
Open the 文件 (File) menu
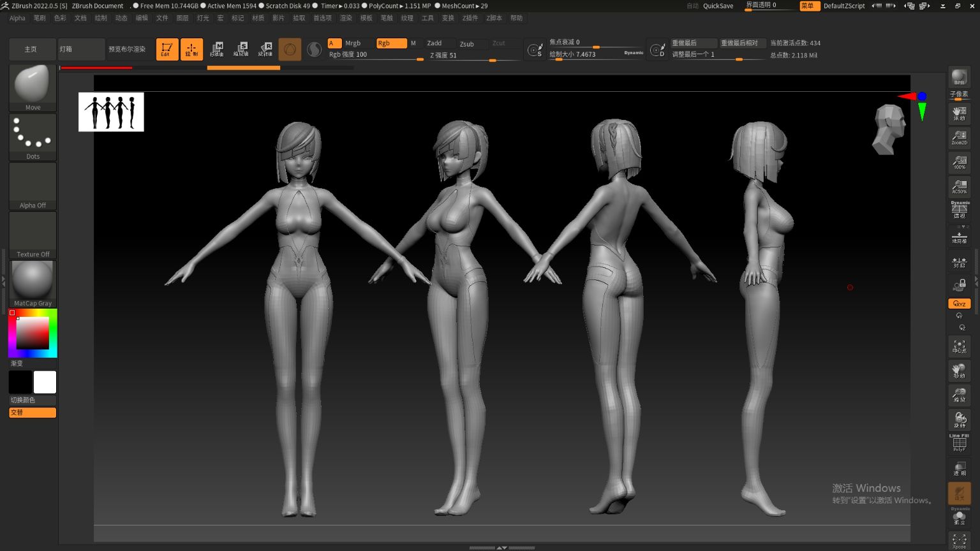[162, 18]
